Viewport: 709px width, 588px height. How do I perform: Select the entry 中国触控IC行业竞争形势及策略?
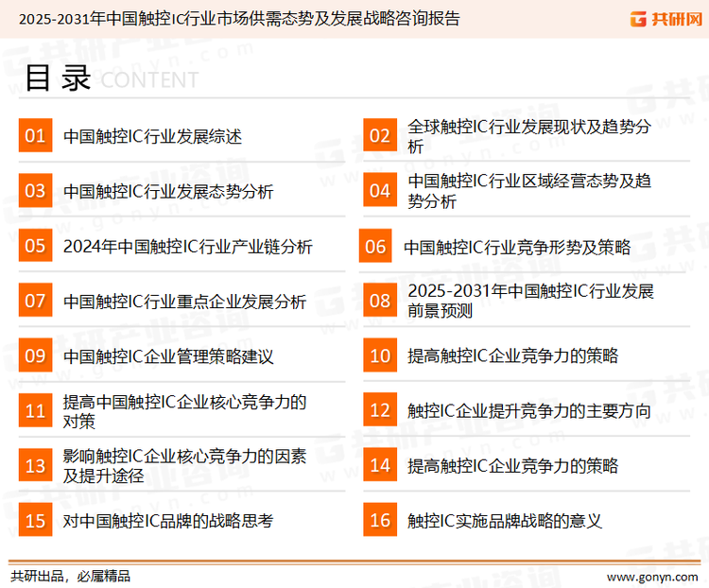pos(517,248)
